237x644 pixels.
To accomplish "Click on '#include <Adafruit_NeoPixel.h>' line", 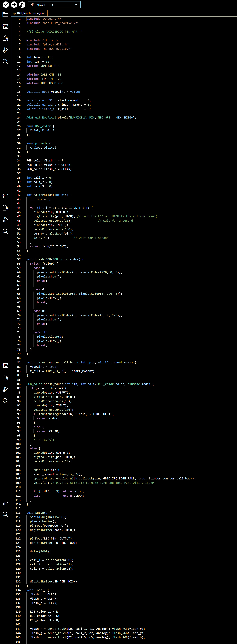I will (53, 23).
